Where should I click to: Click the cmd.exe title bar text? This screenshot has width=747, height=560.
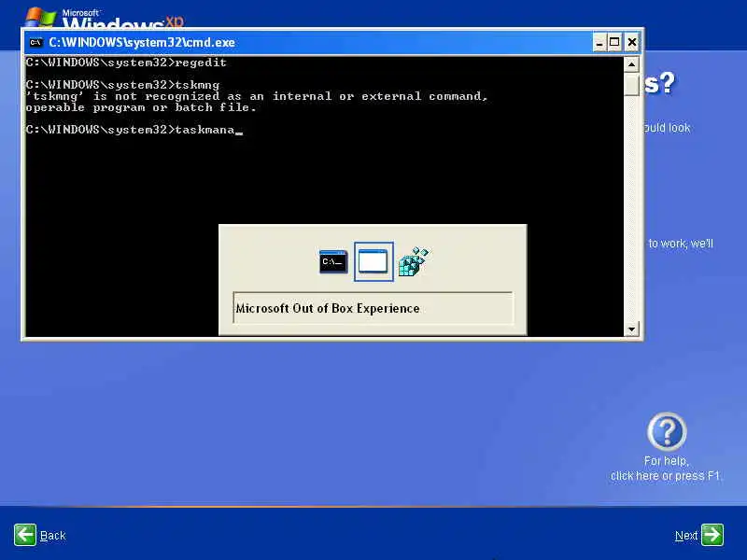tap(142, 42)
